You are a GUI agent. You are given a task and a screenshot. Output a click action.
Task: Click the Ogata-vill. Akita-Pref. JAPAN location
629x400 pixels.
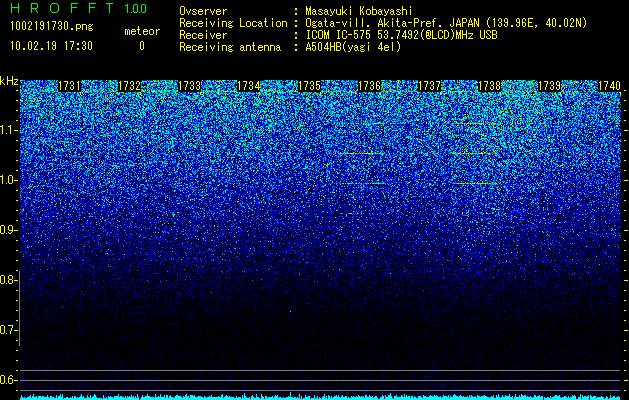point(446,23)
